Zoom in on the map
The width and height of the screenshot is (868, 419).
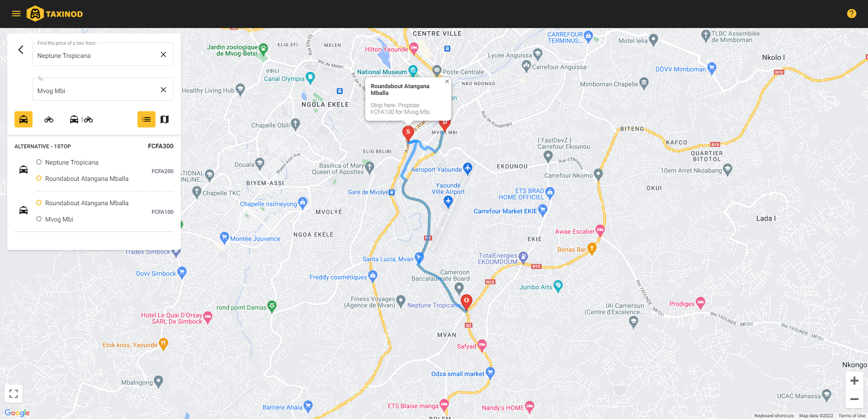pos(854,381)
